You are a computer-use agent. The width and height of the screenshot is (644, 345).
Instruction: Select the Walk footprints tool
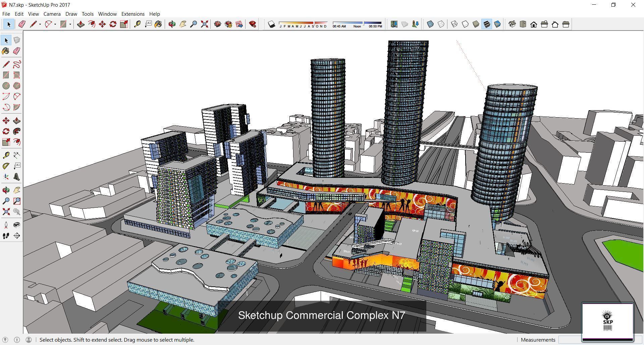[x=6, y=236]
